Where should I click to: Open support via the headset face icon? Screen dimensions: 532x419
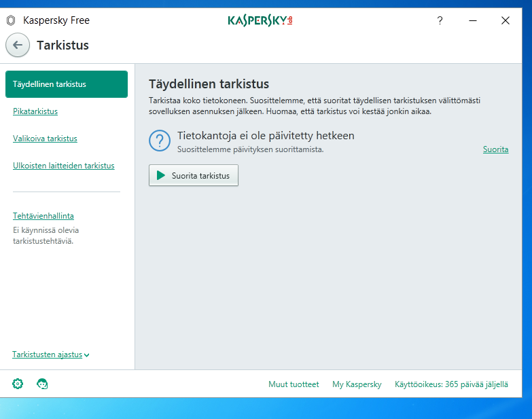[x=42, y=384]
